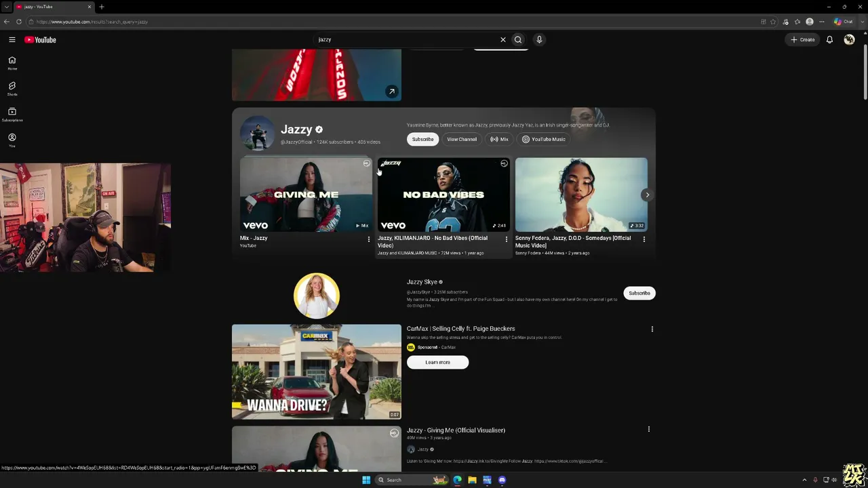Subscribe to Jazzy Skye
The height and width of the screenshot is (488, 868).
click(639, 293)
